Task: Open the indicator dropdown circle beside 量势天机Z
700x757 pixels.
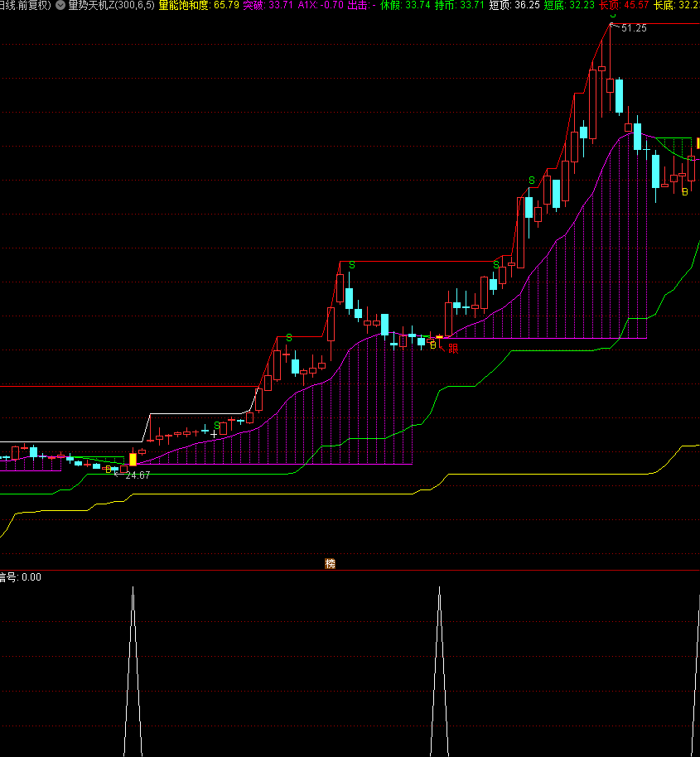Action: pos(60,5)
